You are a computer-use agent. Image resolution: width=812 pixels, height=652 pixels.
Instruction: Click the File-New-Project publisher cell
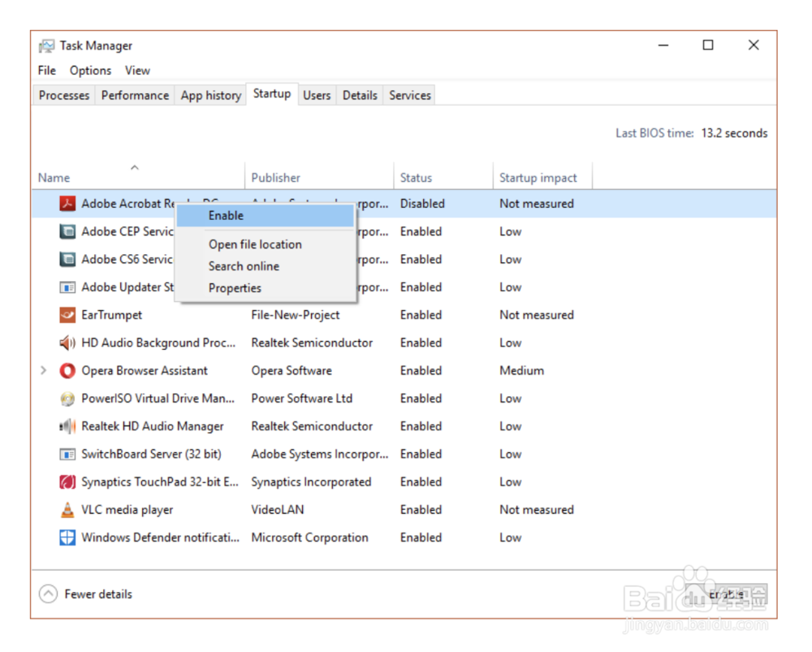[296, 315]
